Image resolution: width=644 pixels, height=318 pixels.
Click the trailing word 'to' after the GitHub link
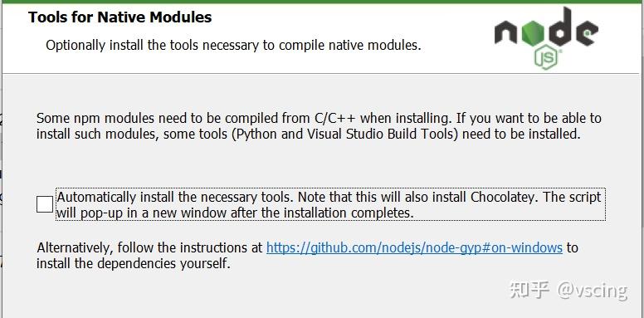[x=572, y=247]
